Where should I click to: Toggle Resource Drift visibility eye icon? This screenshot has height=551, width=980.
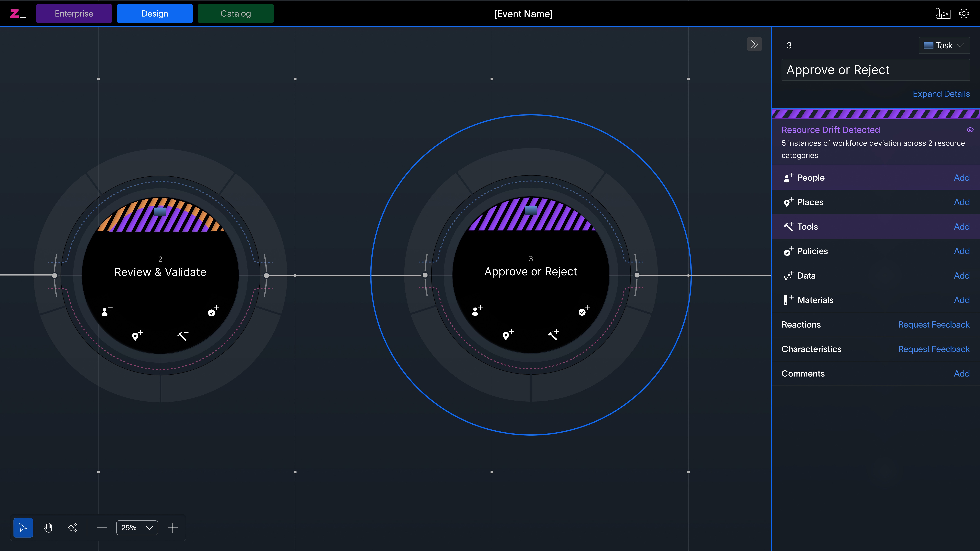[970, 130]
